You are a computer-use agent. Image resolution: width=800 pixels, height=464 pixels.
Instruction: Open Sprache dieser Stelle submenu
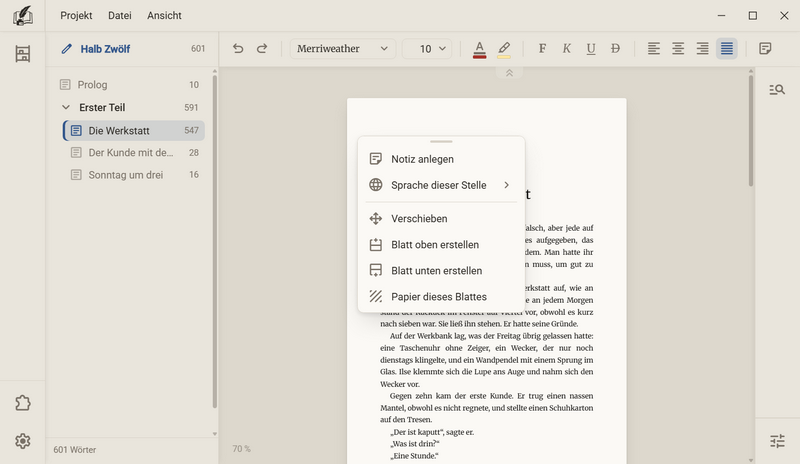pos(441,185)
